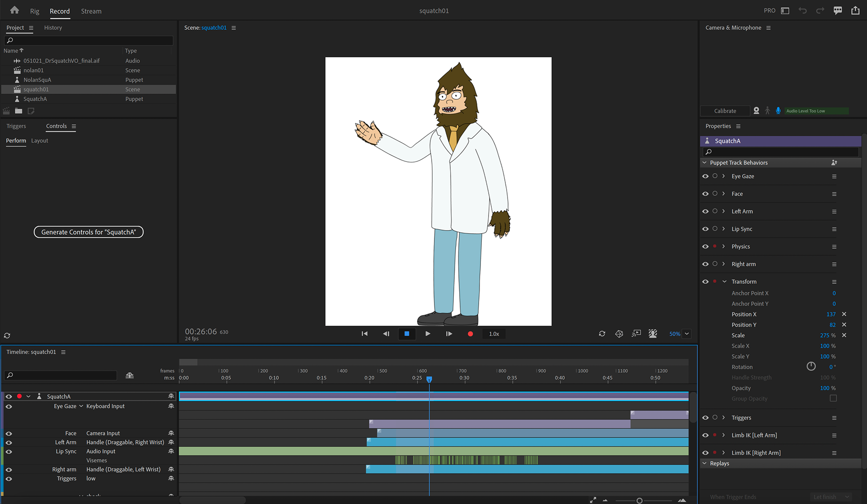This screenshot has width=867, height=504.
Task: Toggle visibility of the Triggers timeline row
Action: click(x=9, y=479)
